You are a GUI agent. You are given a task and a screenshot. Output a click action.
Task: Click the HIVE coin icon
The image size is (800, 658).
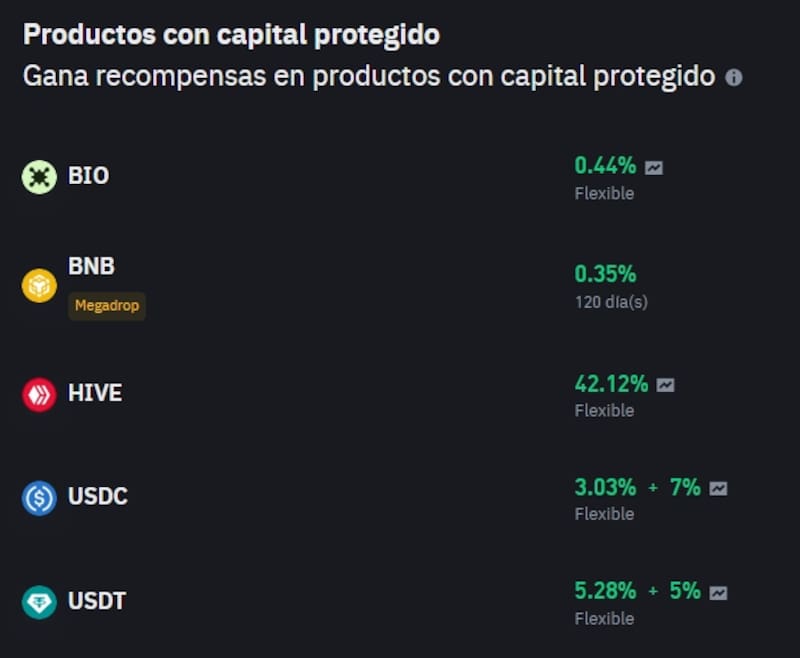pos(39,394)
